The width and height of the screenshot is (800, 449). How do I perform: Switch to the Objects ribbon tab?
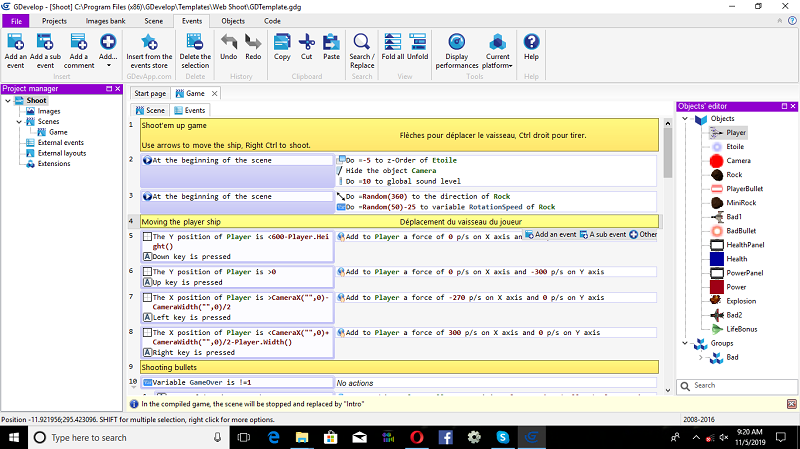(x=232, y=20)
